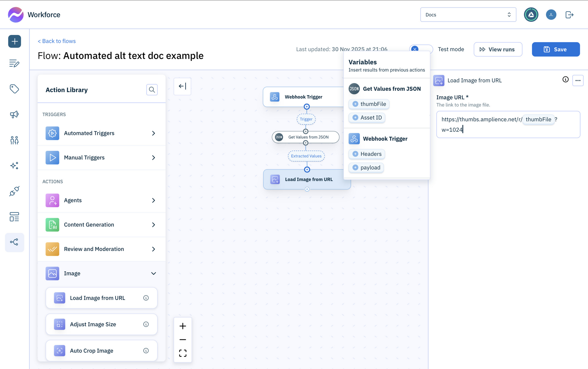Image resolution: width=588 pixels, height=369 pixels.
Task: Click the Save button
Action: pyautogui.click(x=555, y=49)
